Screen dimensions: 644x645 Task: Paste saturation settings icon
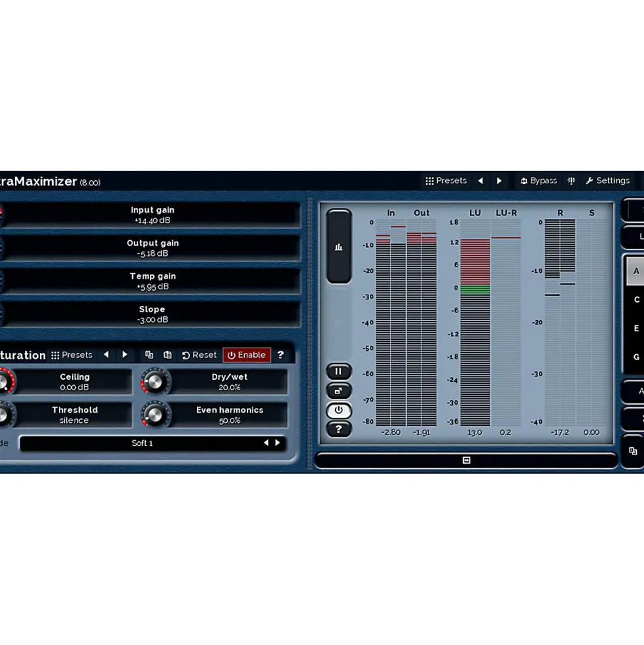click(168, 354)
